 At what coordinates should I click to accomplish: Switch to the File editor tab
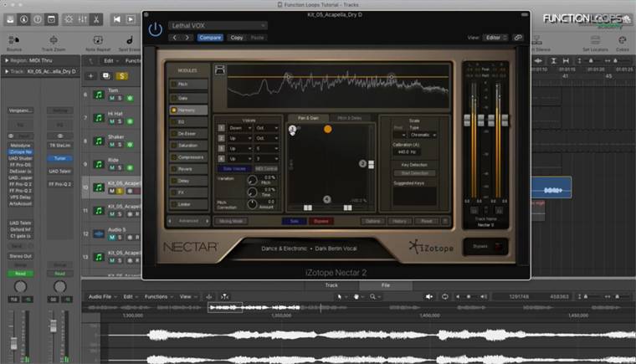point(385,285)
